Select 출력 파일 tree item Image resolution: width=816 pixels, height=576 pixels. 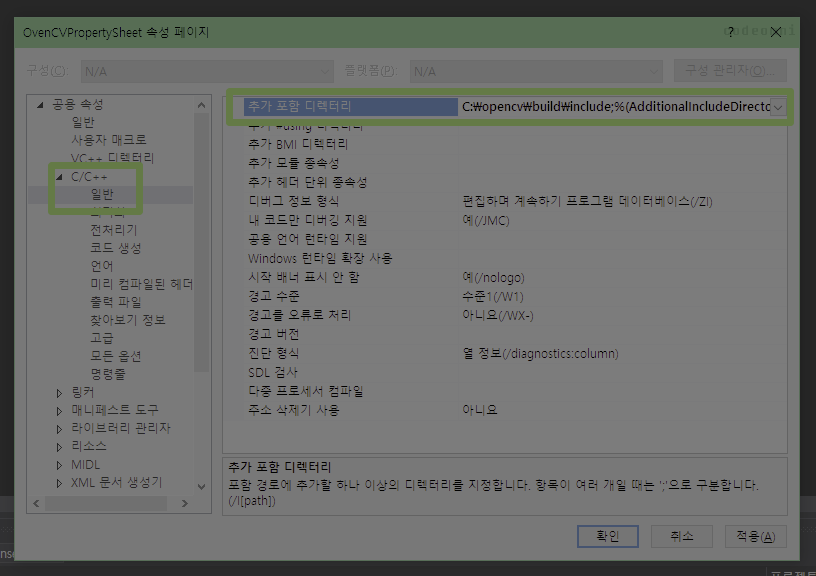point(116,302)
